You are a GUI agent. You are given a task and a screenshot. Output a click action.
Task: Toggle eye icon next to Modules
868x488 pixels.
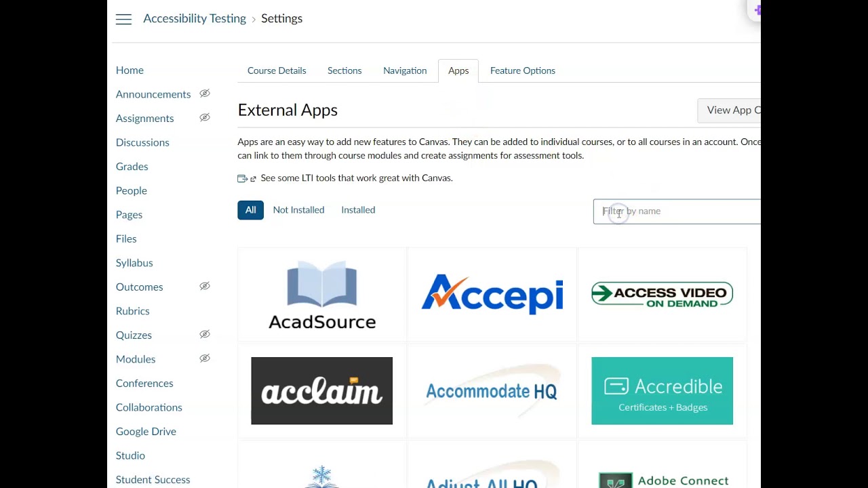(x=205, y=359)
